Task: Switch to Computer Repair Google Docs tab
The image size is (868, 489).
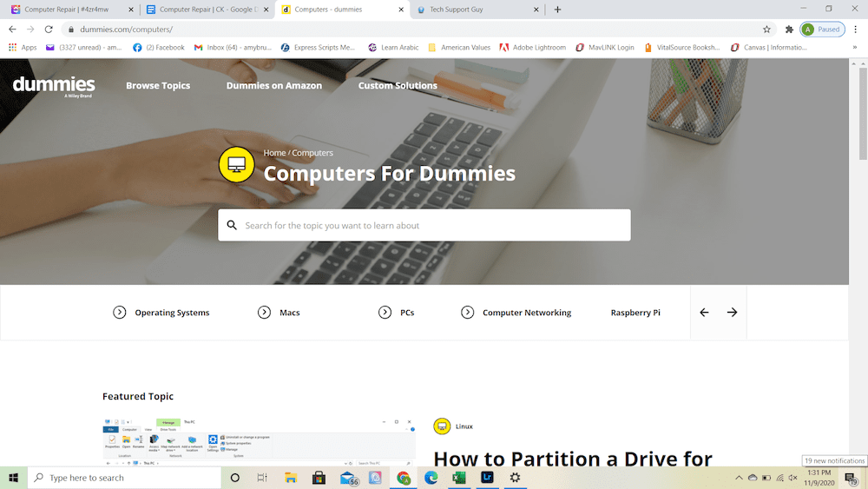Action: coord(207,10)
